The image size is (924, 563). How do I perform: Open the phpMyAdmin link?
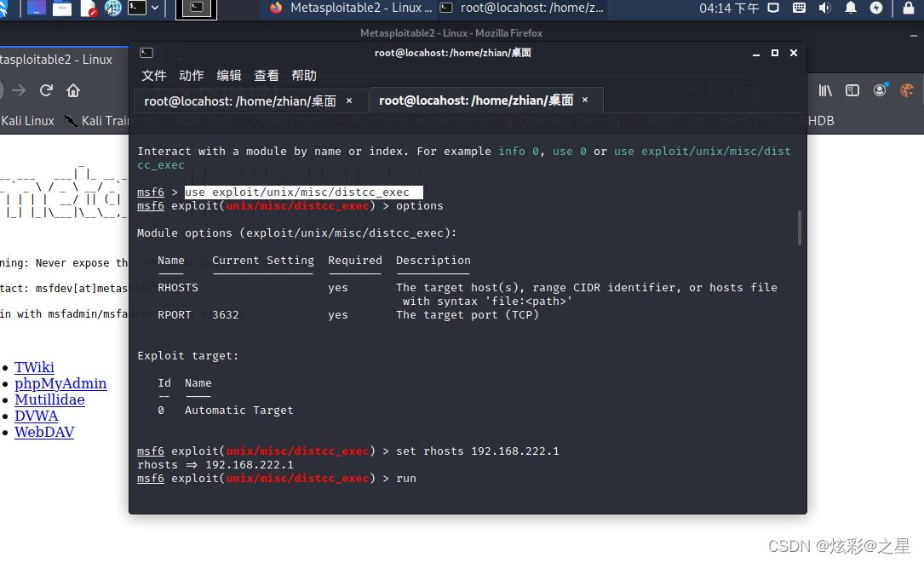pyautogui.click(x=60, y=383)
